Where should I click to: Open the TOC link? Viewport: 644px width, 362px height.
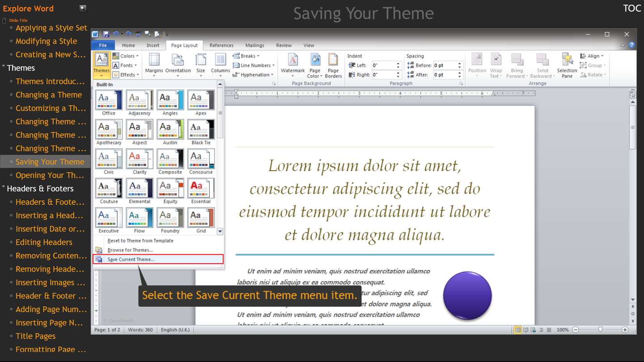[x=632, y=8]
